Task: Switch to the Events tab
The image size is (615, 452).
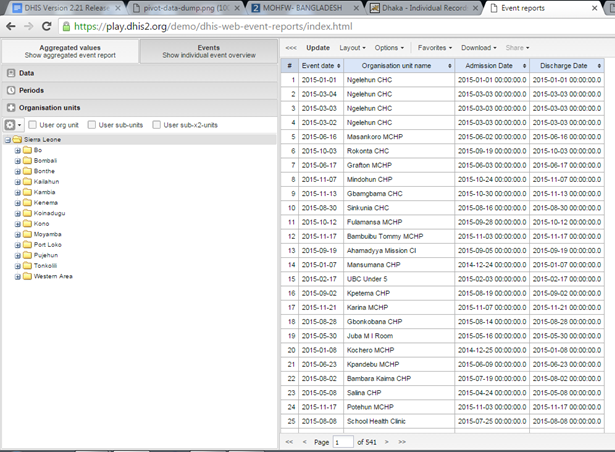Action: (x=208, y=52)
